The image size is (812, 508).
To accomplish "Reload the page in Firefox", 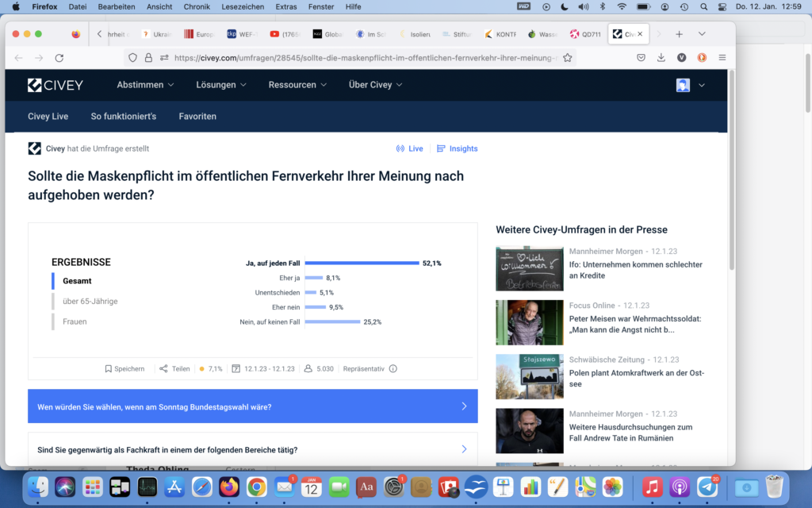I will coord(59,58).
